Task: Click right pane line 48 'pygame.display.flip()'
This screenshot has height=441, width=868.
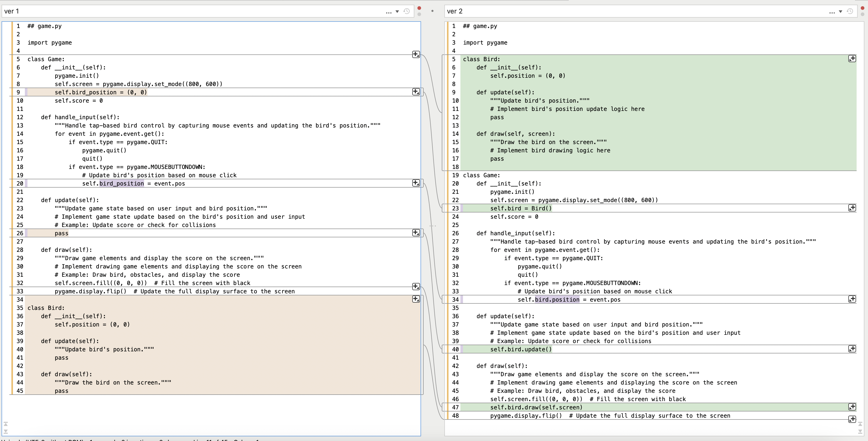Action: pos(526,416)
